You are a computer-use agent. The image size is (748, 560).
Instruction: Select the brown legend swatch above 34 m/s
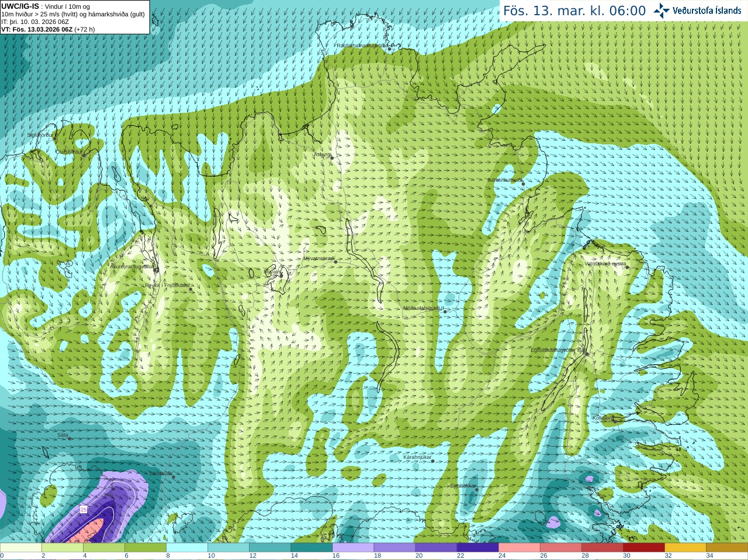tap(727, 548)
